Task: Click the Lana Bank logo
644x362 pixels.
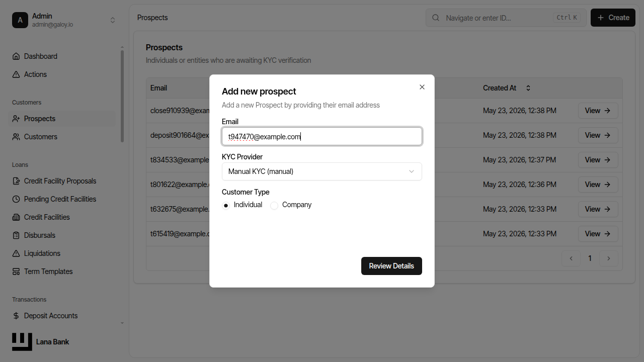Action: coord(22,342)
